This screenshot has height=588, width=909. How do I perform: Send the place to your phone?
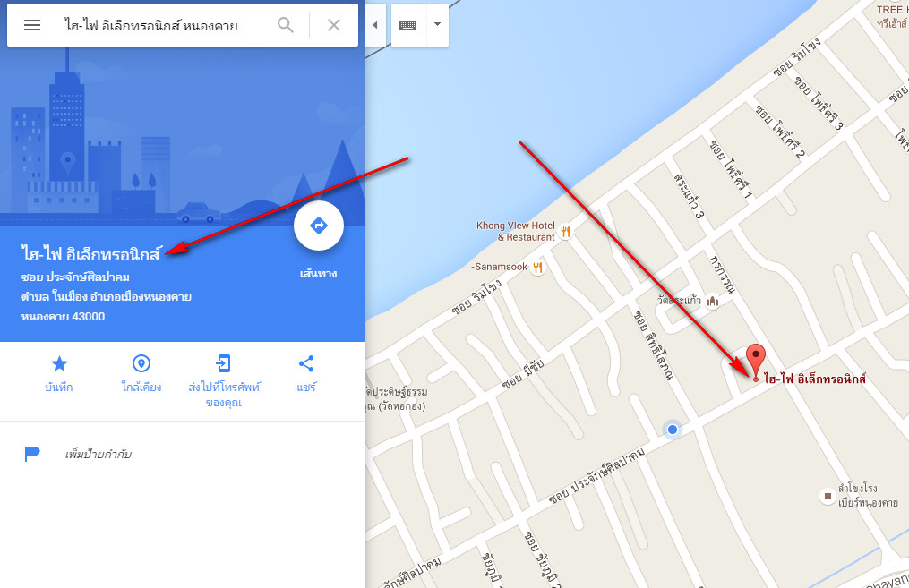(x=224, y=363)
